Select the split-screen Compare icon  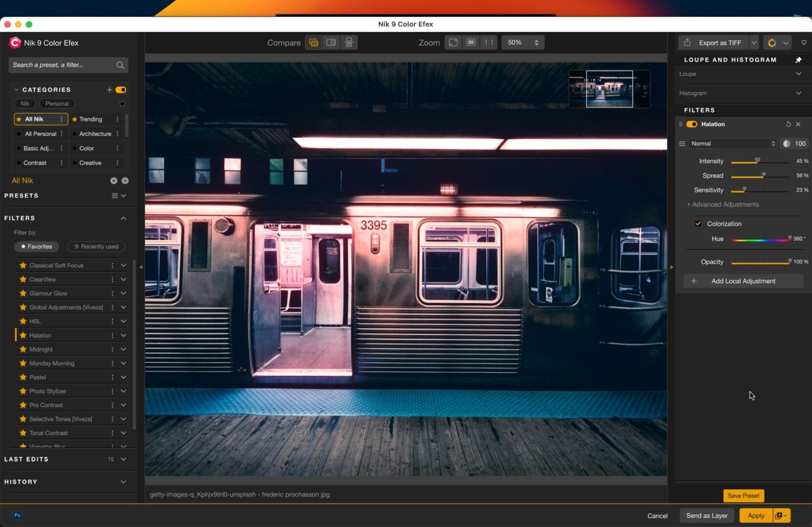pyautogui.click(x=332, y=43)
